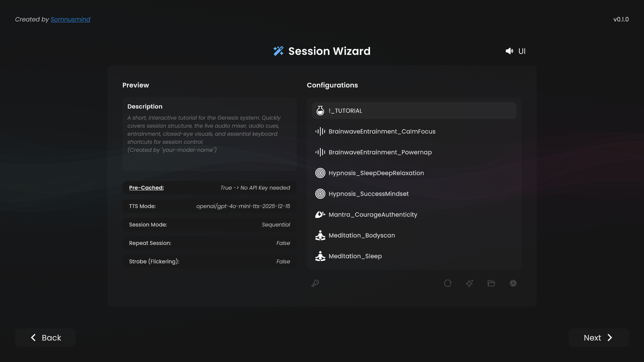
Task: Click the UI label next to speaker
Action: click(522, 51)
